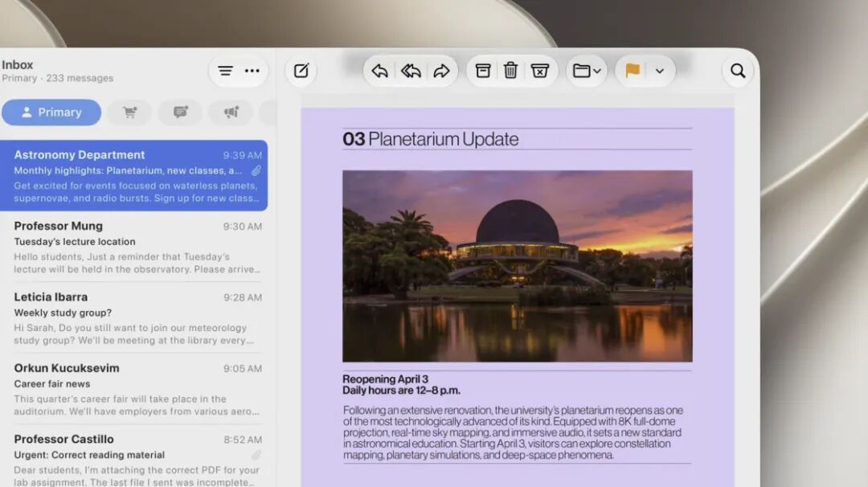The width and height of the screenshot is (868, 487).
Task: Click the Inbox mailbox title
Action: 17,65
